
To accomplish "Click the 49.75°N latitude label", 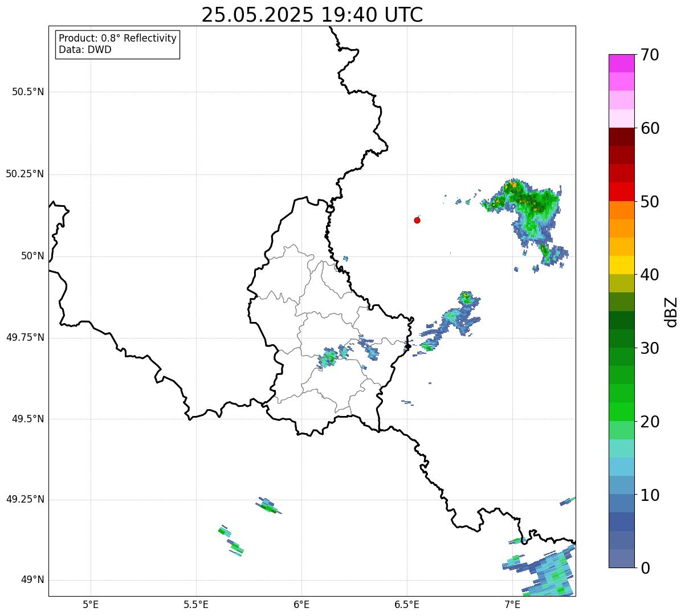I will pyautogui.click(x=25, y=337).
